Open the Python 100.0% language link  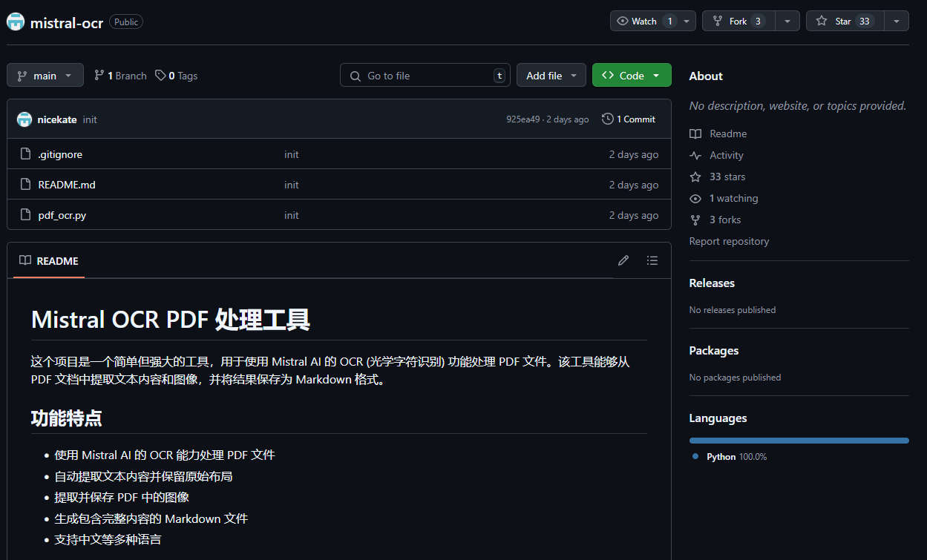coord(730,457)
